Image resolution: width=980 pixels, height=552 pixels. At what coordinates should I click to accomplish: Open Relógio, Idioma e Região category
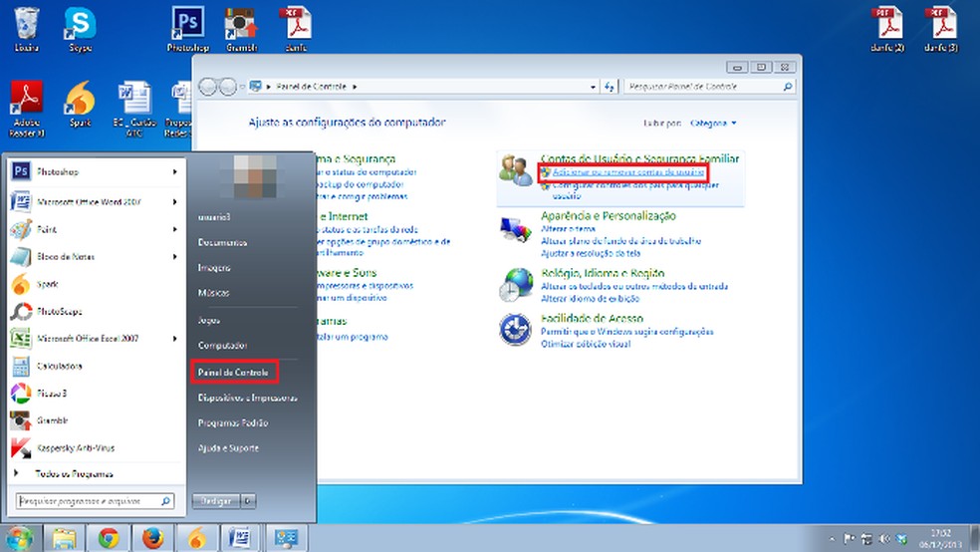tap(603, 273)
